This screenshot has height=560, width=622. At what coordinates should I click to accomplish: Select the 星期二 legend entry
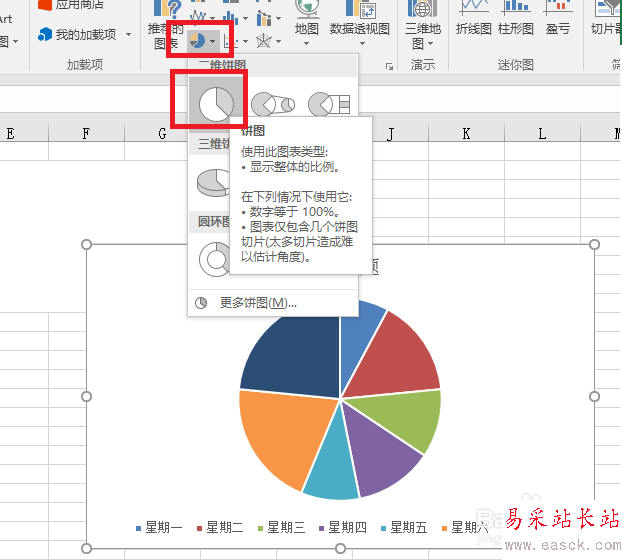(220, 527)
